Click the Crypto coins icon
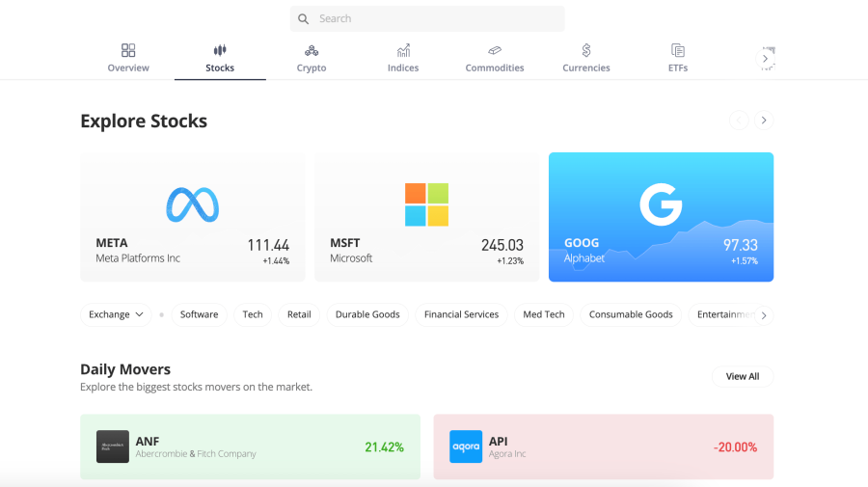Image resolution: width=868 pixels, height=487 pixels. 312,50
